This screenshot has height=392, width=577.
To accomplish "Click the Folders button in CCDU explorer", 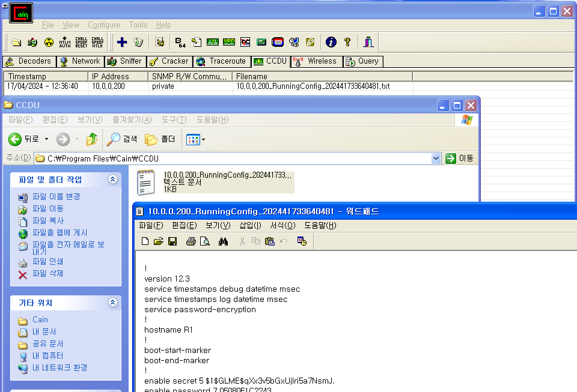I will [160, 139].
